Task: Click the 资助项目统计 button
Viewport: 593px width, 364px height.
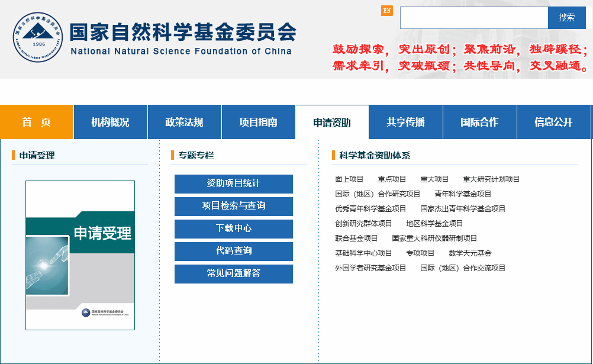Action: [233, 183]
